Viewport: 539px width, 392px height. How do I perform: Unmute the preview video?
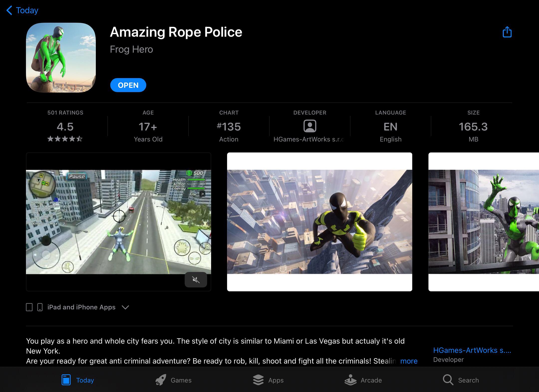[x=196, y=280]
